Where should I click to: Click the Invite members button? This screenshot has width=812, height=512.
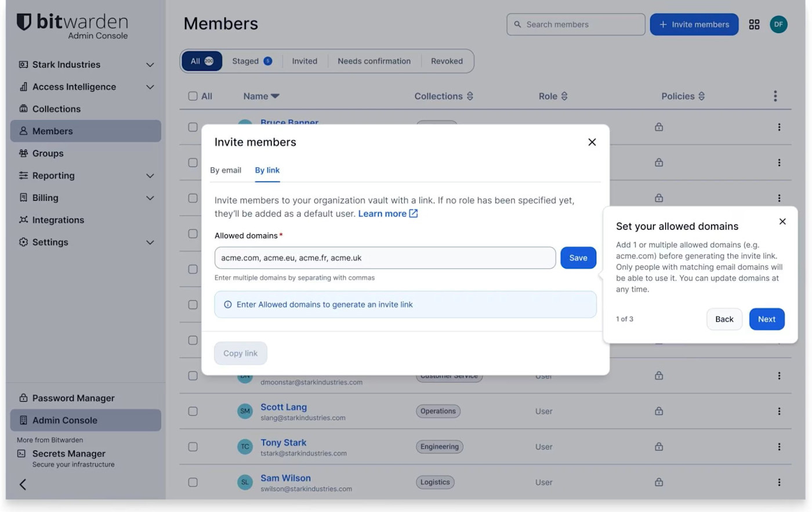[x=694, y=24]
